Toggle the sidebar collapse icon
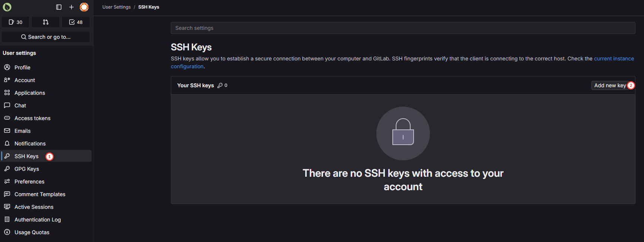 coord(59,7)
